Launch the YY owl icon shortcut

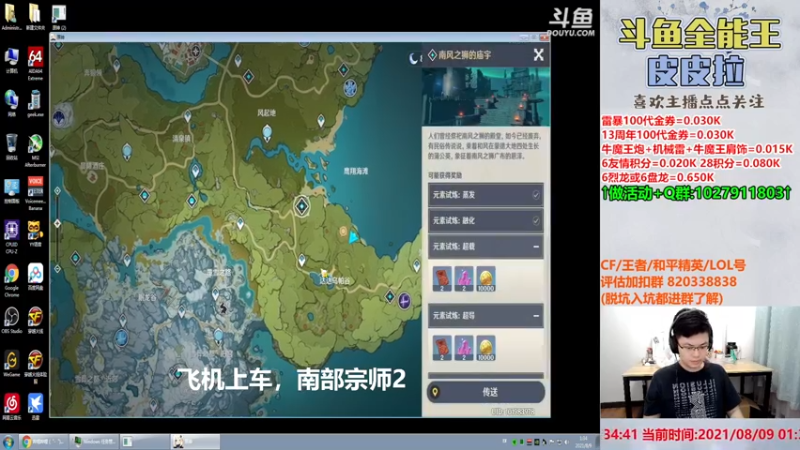click(x=35, y=234)
